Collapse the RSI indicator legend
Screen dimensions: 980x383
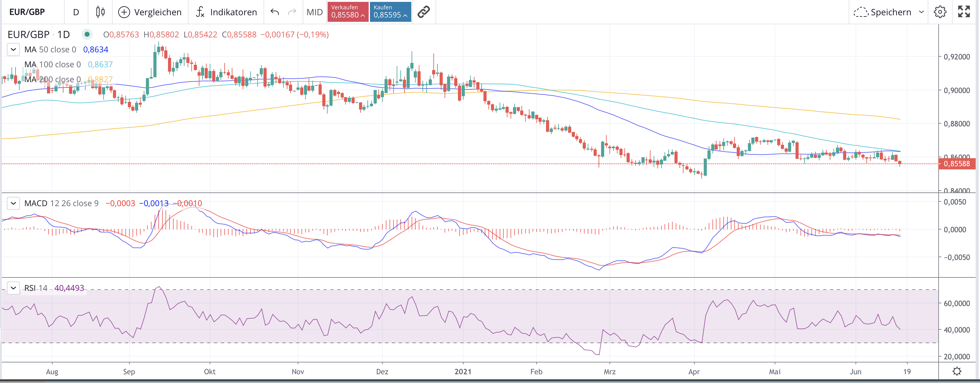point(13,288)
